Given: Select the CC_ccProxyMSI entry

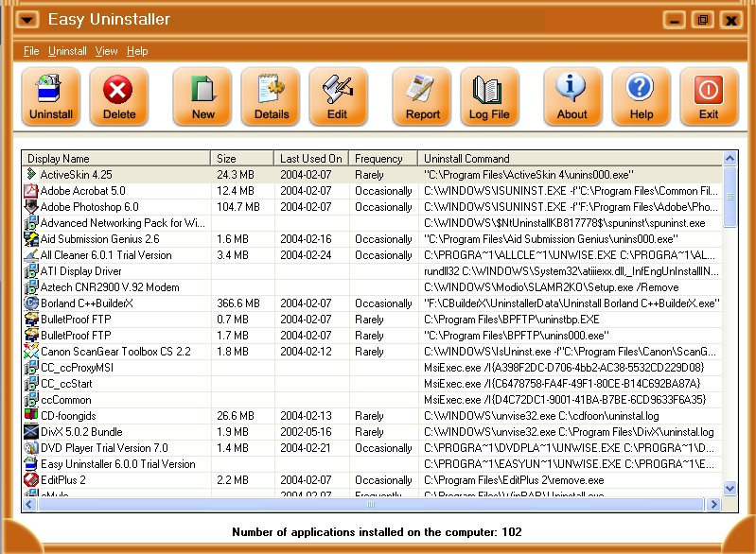Looking at the screenshot, I should (78, 367).
